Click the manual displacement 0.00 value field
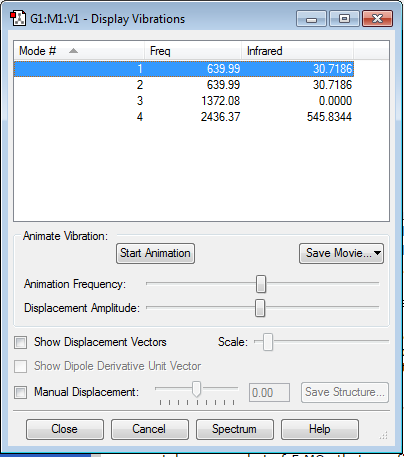The image size is (404, 457). [x=269, y=393]
